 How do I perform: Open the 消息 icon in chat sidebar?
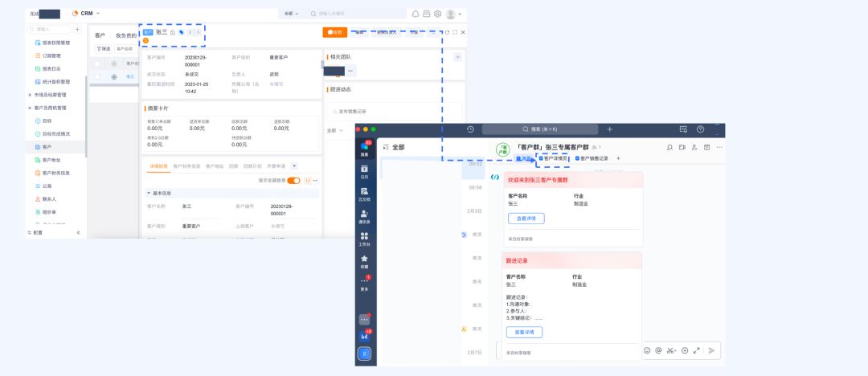click(364, 148)
